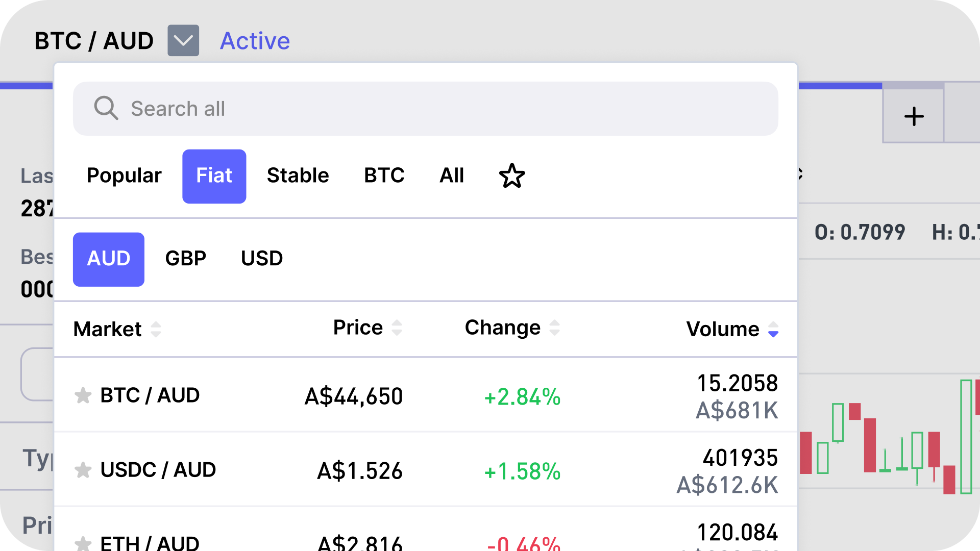Click the search magnifier icon
The width and height of the screenshot is (980, 551).
coord(107,108)
